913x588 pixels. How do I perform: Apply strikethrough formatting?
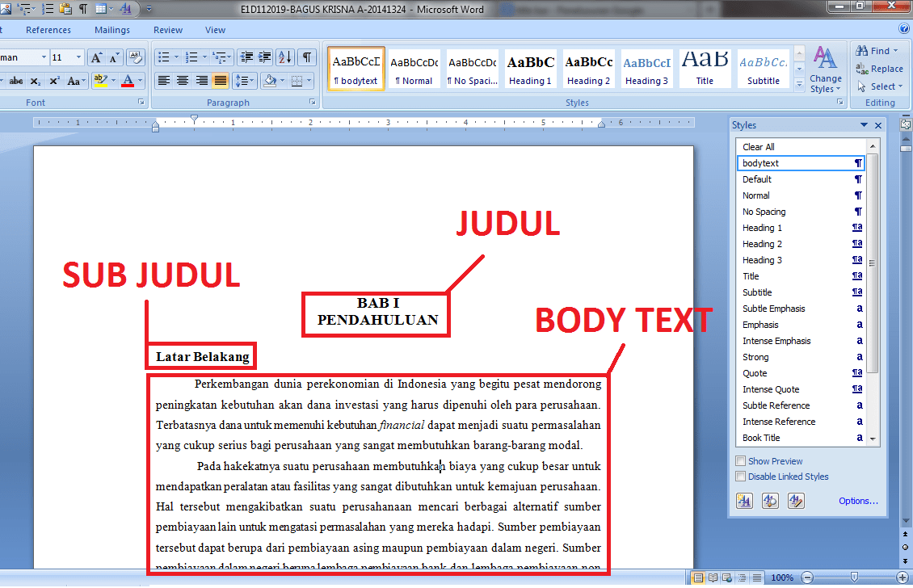[16, 81]
